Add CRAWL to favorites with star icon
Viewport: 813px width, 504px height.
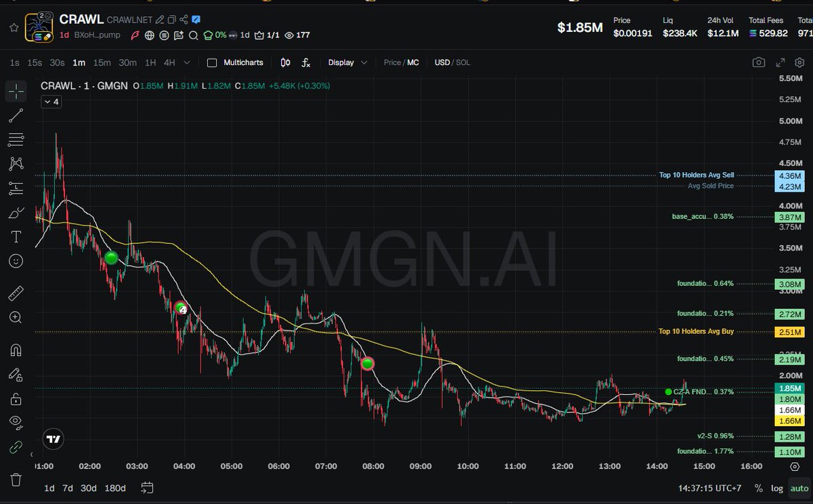click(14, 27)
